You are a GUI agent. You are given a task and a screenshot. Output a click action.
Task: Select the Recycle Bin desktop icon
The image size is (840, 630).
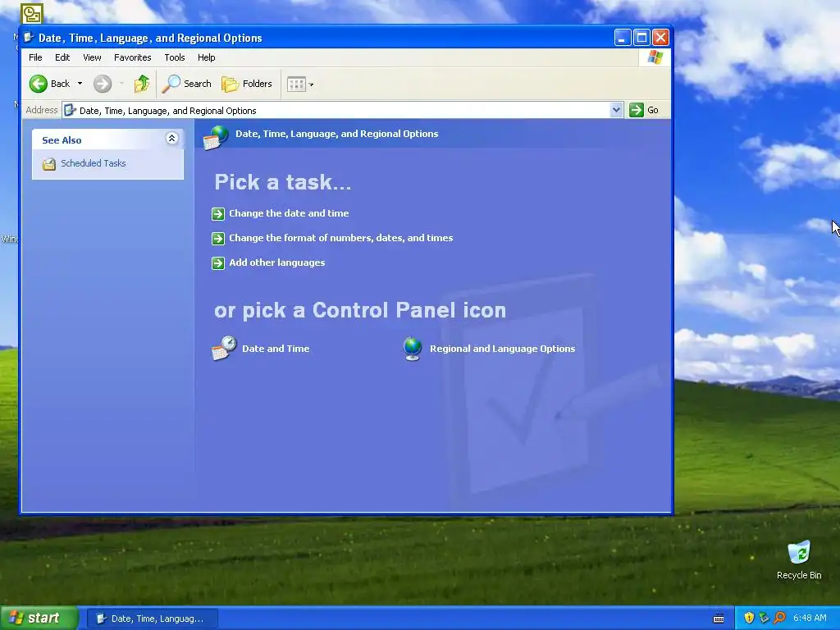coord(799,559)
